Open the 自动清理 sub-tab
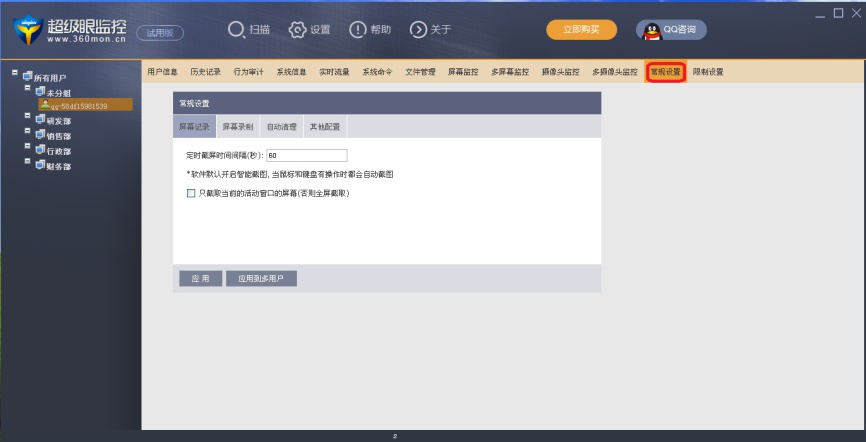 click(x=282, y=127)
